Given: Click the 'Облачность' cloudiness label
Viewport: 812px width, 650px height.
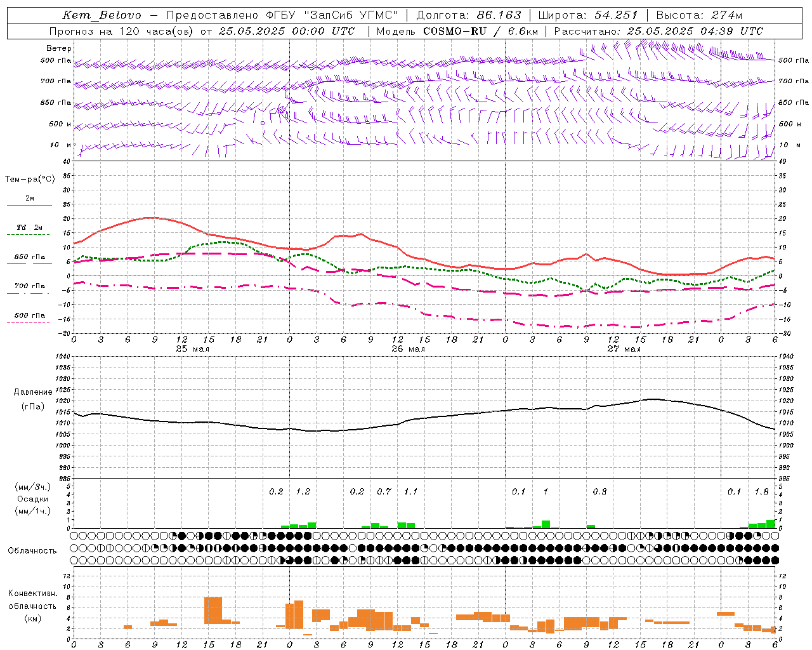Looking at the screenshot, I should coord(32,550).
